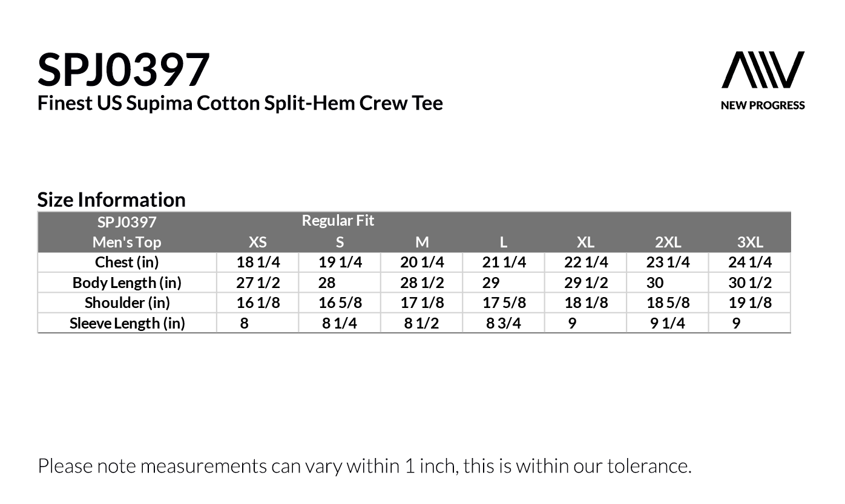This screenshot has width=845, height=504.
Task: Select the 2XL size column header
Action: [668, 242]
